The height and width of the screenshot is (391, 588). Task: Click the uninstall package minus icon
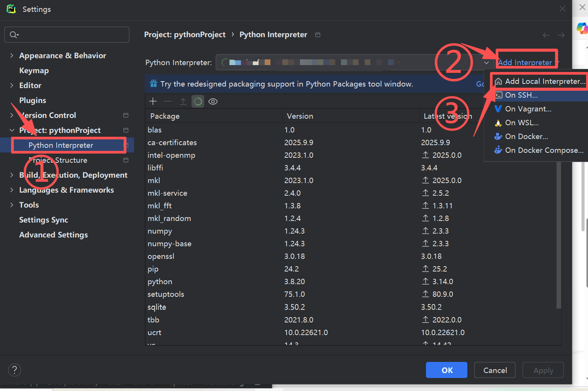168,101
